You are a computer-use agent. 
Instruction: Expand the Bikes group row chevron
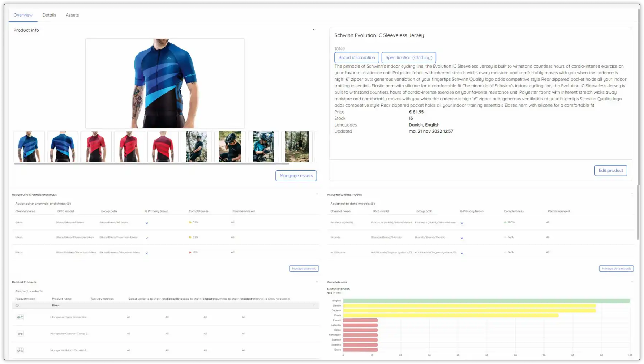pos(313,305)
